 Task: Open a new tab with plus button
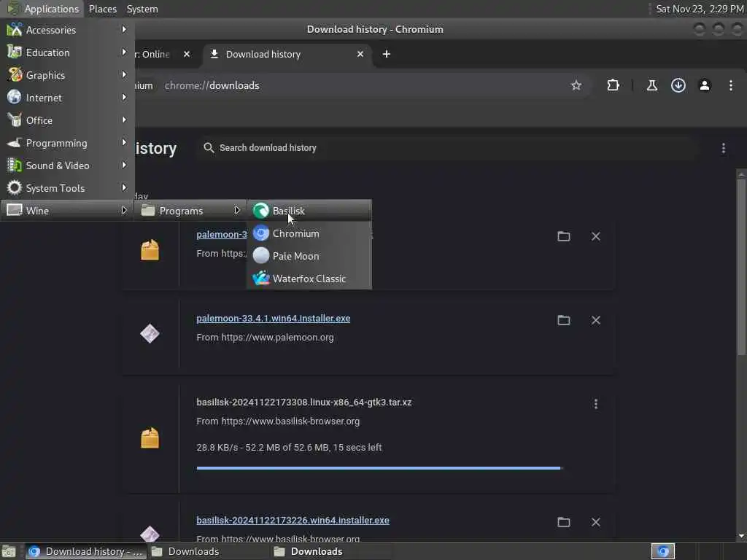coord(387,54)
